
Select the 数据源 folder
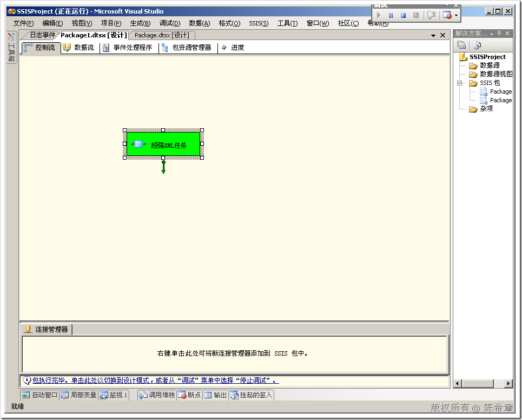pos(490,65)
